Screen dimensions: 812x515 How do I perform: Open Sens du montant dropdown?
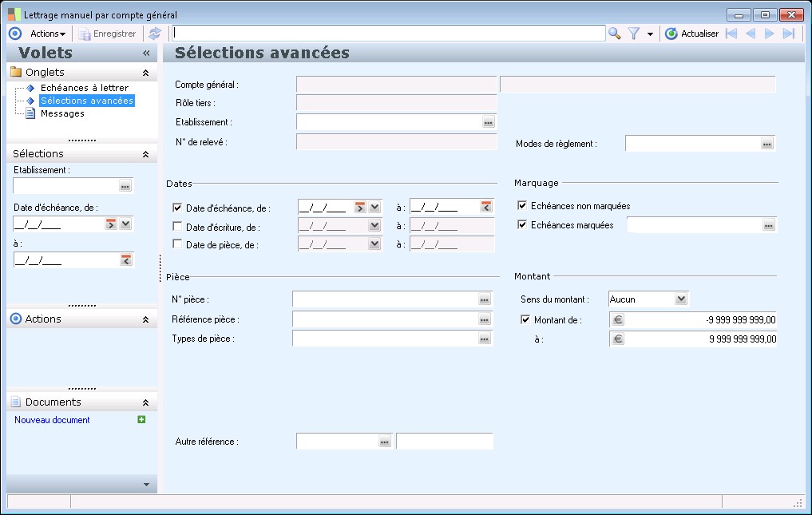point(681,299)
